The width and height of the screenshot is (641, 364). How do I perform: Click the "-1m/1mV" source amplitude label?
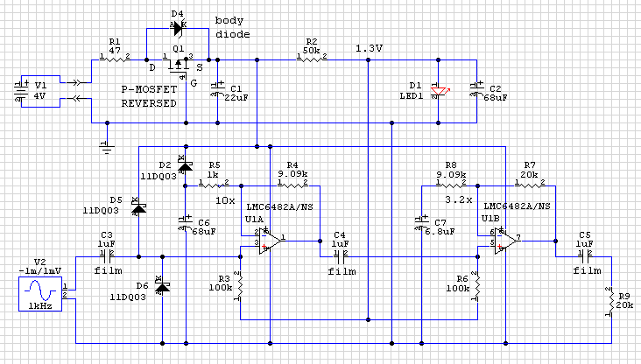(x=40, y=270)
